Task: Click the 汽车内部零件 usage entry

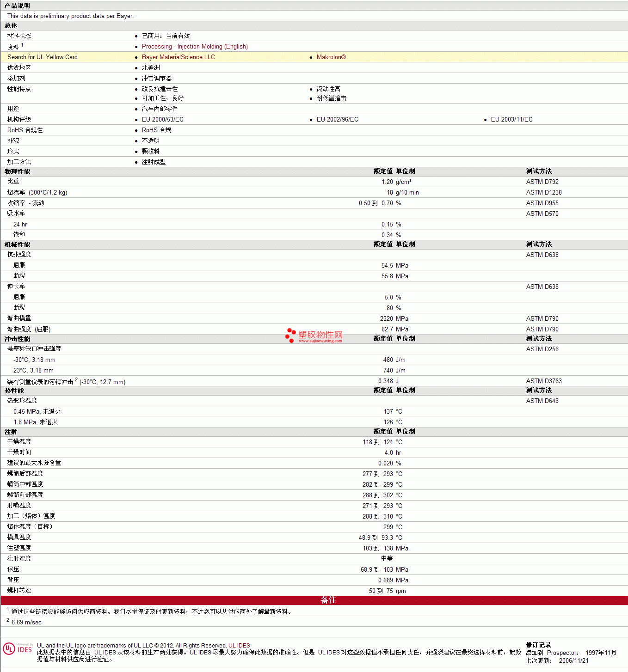Action: click(160, 109)
